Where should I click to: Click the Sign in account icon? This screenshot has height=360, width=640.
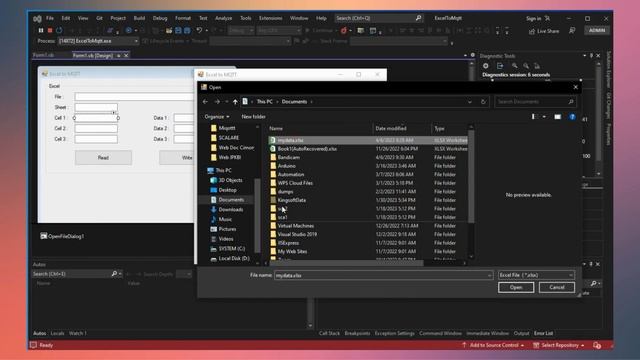point(547,18)
